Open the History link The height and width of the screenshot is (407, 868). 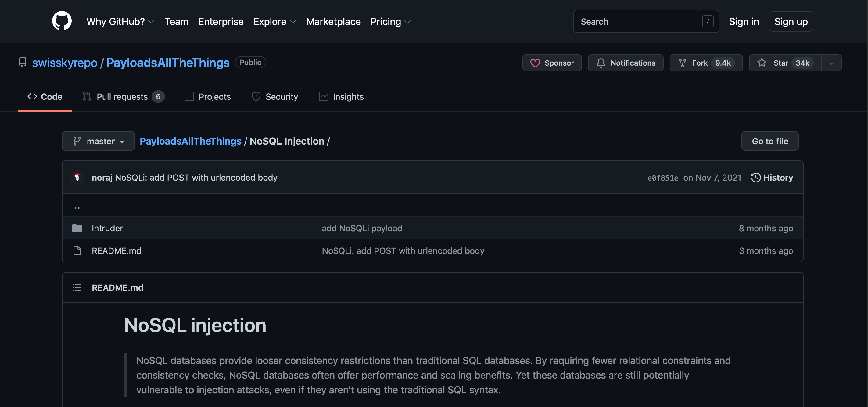(x=772, y=177)
